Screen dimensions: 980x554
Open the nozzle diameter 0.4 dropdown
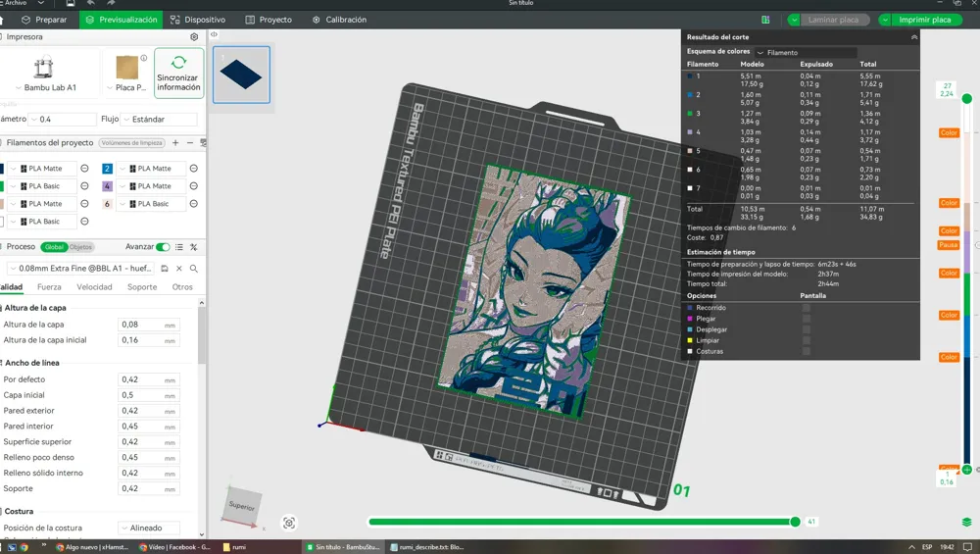click(63, 119)
